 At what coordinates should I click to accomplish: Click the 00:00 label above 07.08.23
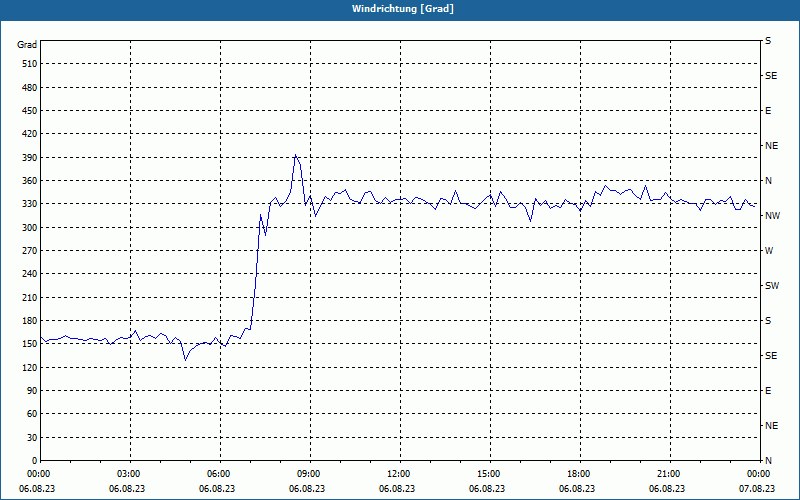pos(759,474)
